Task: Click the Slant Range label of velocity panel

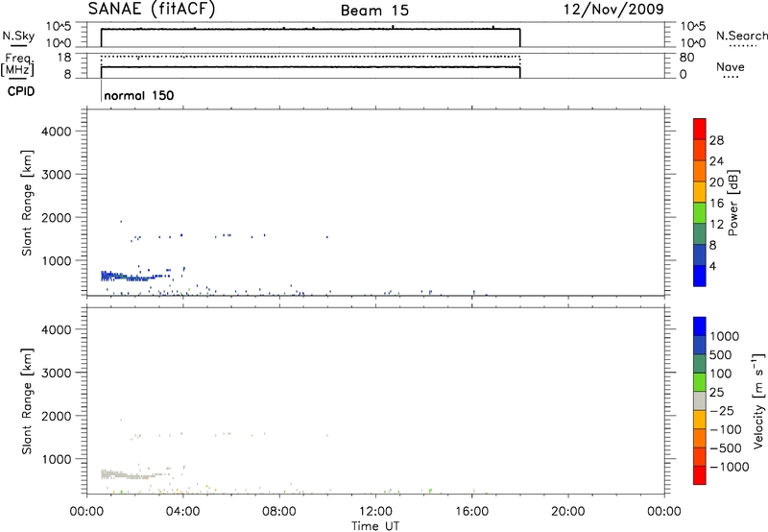Action: tap(27, 401)
